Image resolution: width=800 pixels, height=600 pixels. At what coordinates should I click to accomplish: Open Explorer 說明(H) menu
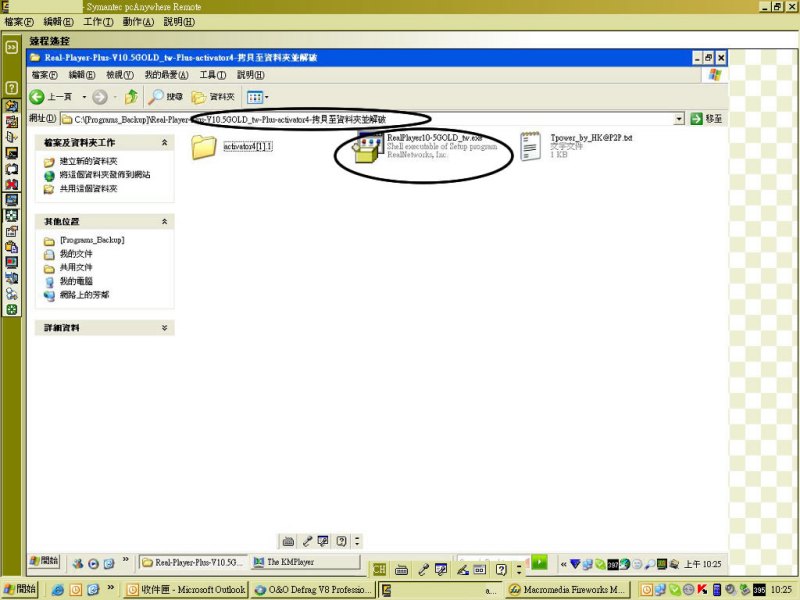[251, 75]
